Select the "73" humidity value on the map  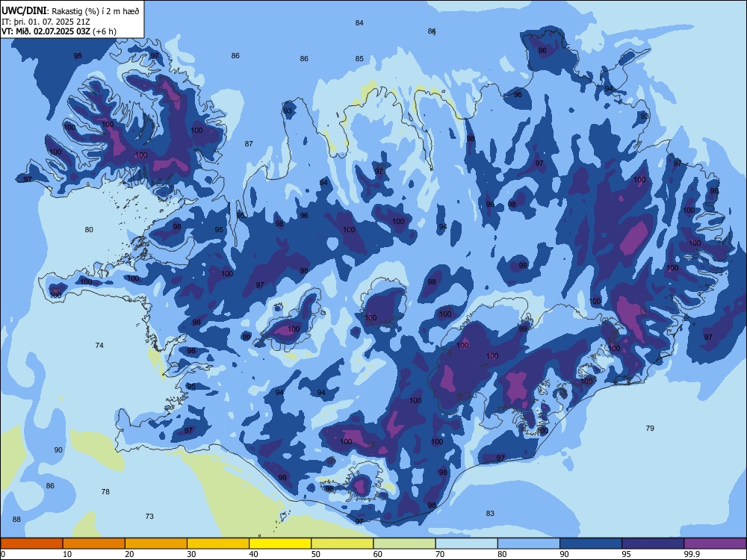pos(149,516)
